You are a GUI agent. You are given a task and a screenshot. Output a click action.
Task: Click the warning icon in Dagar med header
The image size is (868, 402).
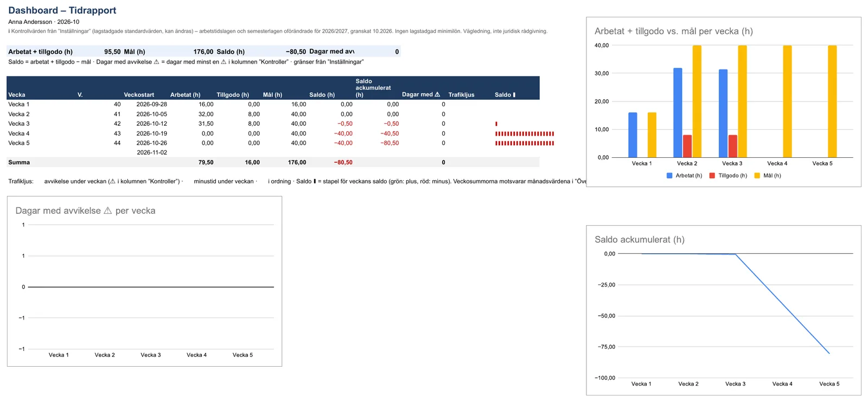[437, 94]
